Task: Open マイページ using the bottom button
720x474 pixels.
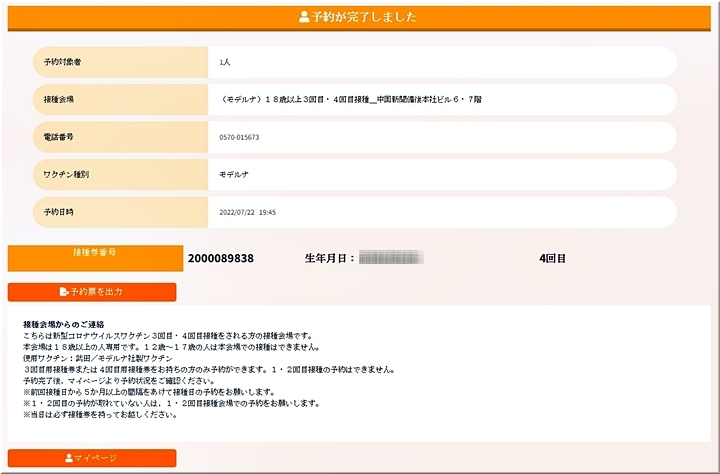Action: [92, 458]
